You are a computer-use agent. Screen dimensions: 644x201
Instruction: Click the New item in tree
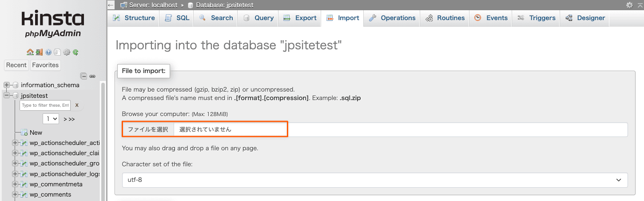[36, 133]
